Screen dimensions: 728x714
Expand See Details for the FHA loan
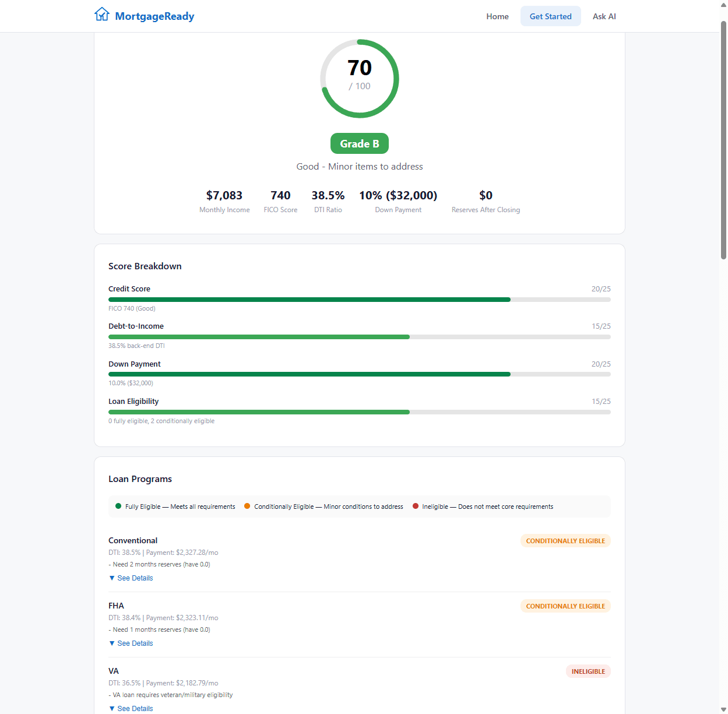click(135, 643)
